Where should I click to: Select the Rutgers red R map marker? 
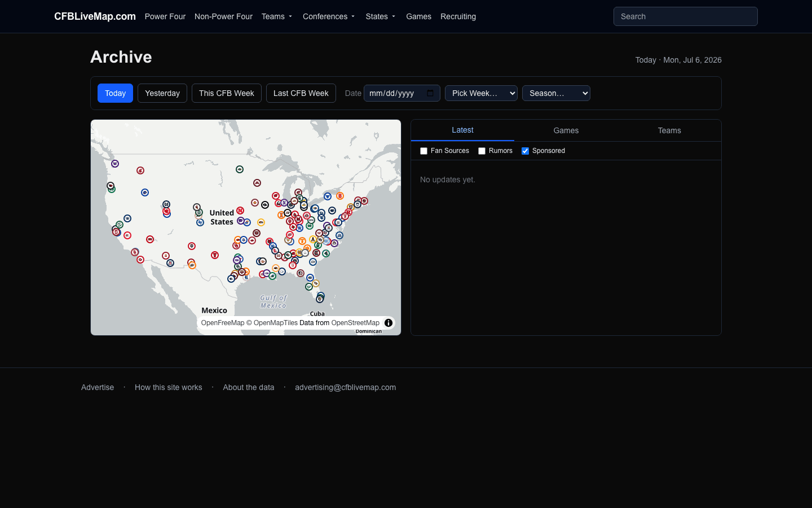point(348,212)
